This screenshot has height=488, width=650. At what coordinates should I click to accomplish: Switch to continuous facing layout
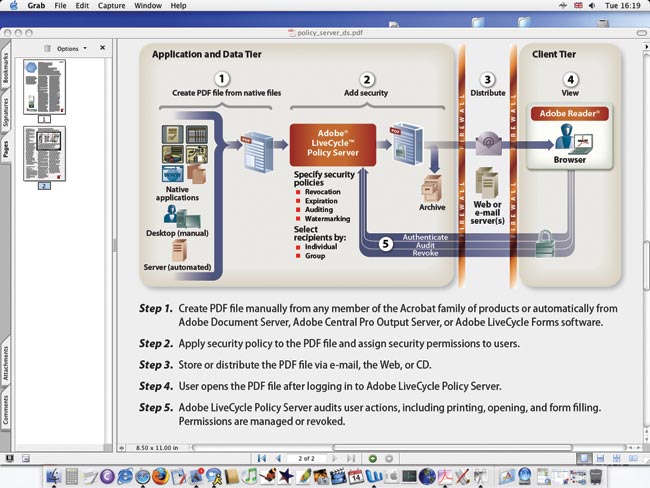(616, 458)
